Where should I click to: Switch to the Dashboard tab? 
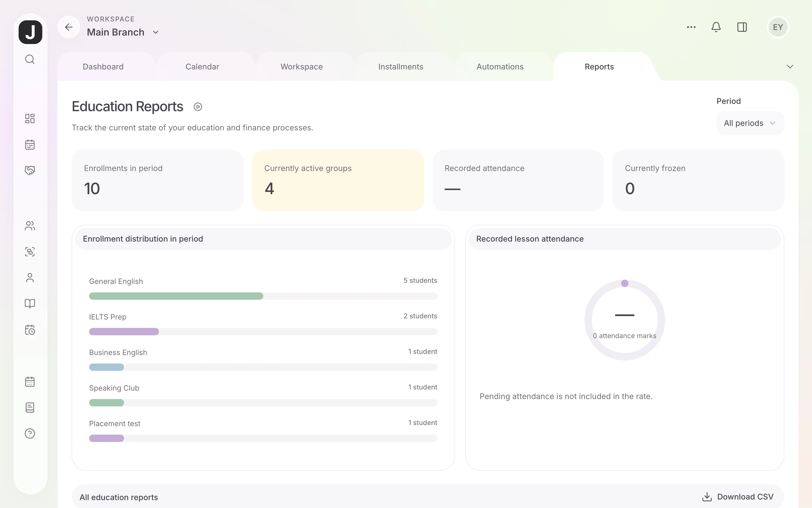(x=103, y=67)
